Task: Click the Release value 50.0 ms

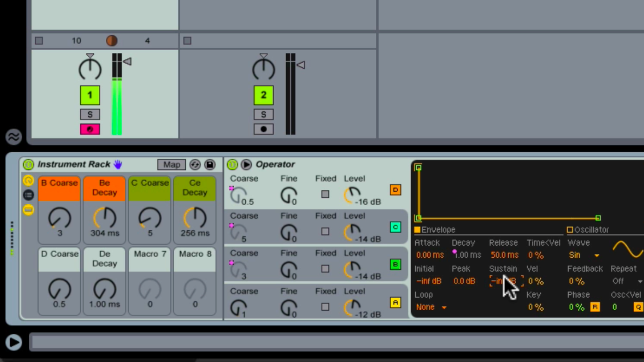Action: click(505, 255)
